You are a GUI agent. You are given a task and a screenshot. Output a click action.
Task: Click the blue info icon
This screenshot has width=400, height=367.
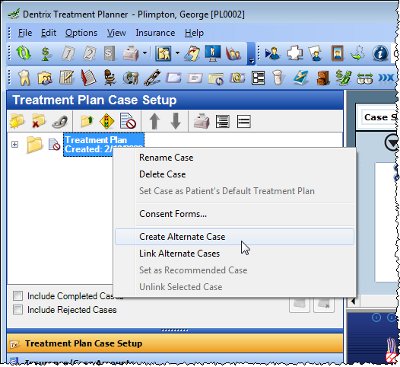pos(381,53)
